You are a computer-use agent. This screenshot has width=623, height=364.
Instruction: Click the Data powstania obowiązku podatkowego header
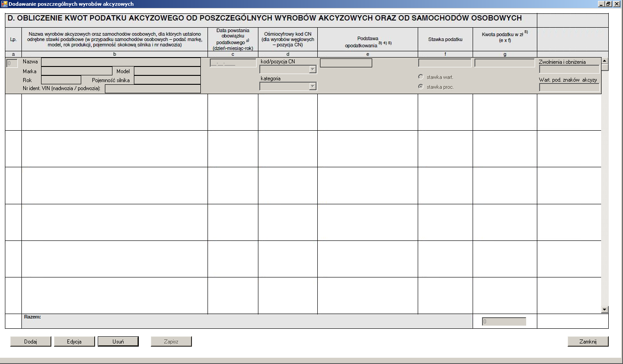(233, 39)
